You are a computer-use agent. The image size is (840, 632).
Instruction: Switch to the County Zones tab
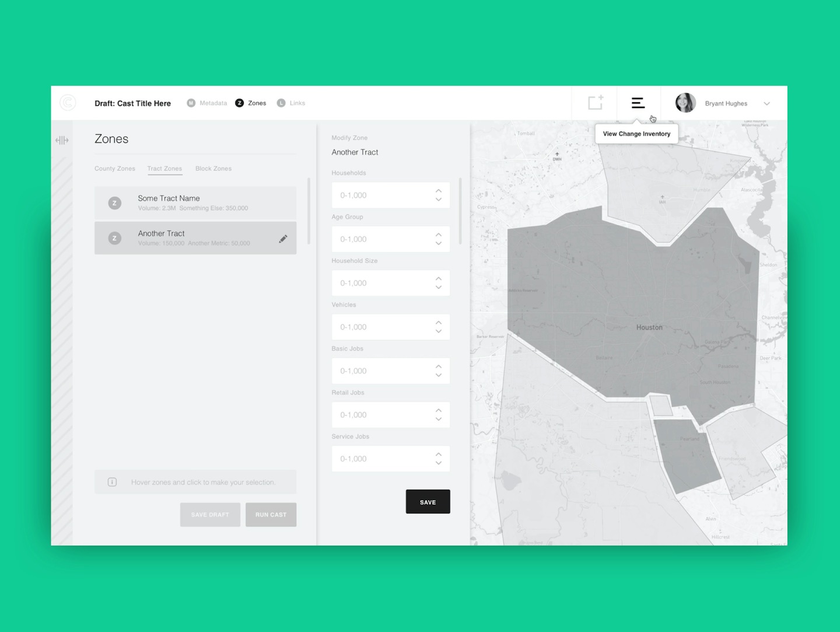(x=114, y=169)
